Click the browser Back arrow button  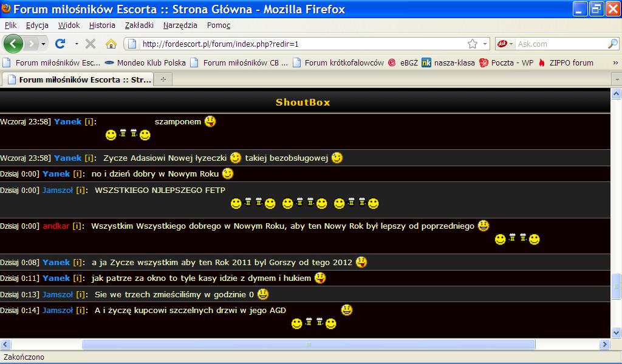point(13,44)
